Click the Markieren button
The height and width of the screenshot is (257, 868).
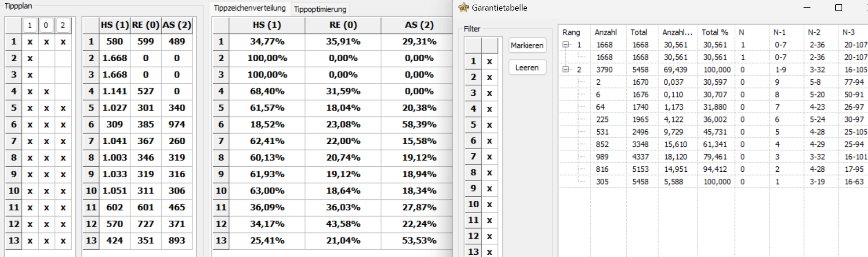527,45
